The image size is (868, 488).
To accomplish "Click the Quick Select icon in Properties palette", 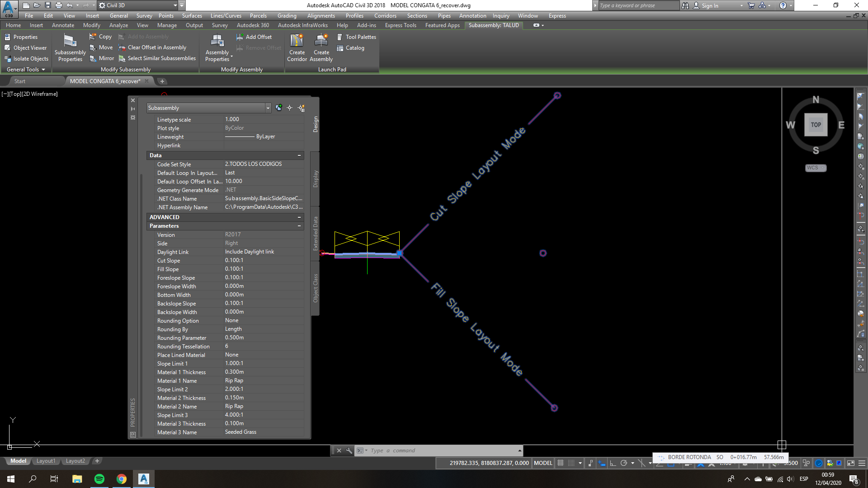I will click(x=301, y=108).
